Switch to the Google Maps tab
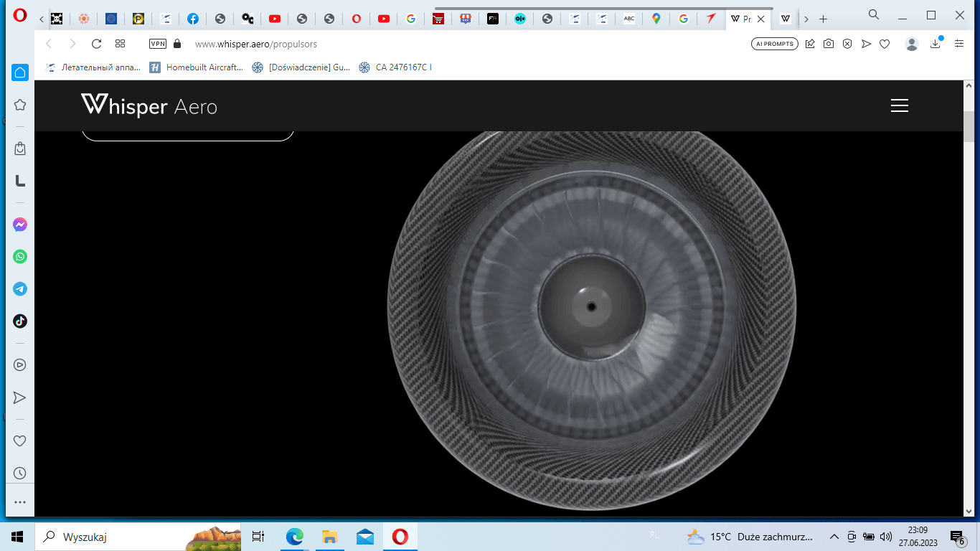 tap(656, 19)
